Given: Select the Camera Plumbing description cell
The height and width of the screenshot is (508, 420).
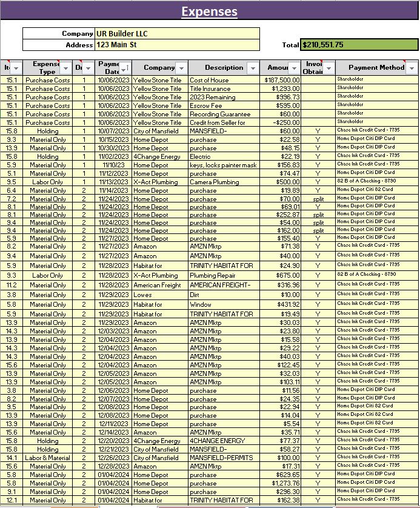Looking at the screenshot, I should pyautogui.click(x=224, y=182).
